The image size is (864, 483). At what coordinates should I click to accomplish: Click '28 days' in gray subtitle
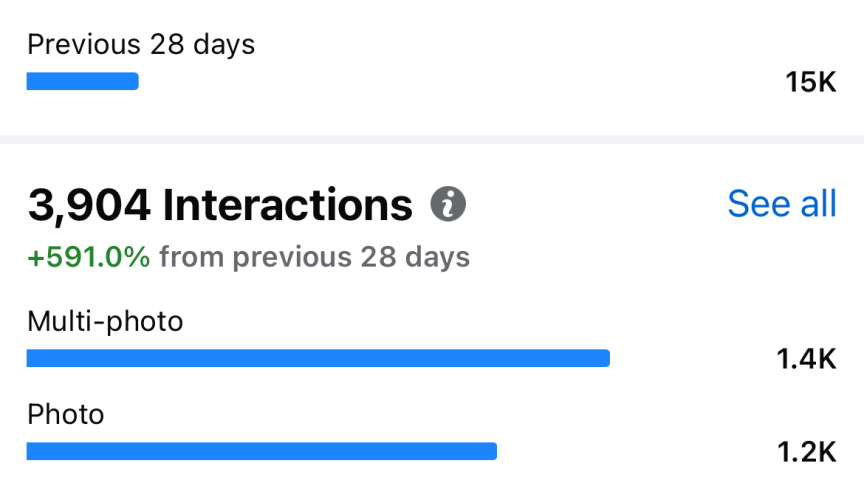pos(415,257)
